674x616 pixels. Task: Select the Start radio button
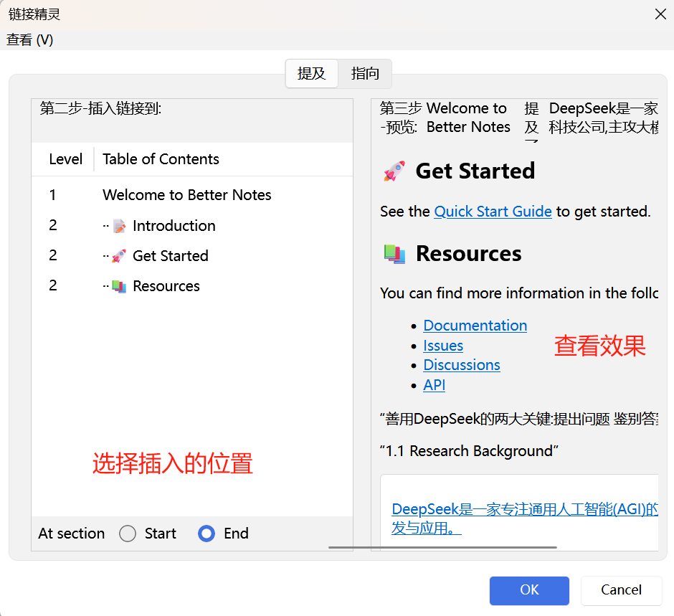(128, 534)
